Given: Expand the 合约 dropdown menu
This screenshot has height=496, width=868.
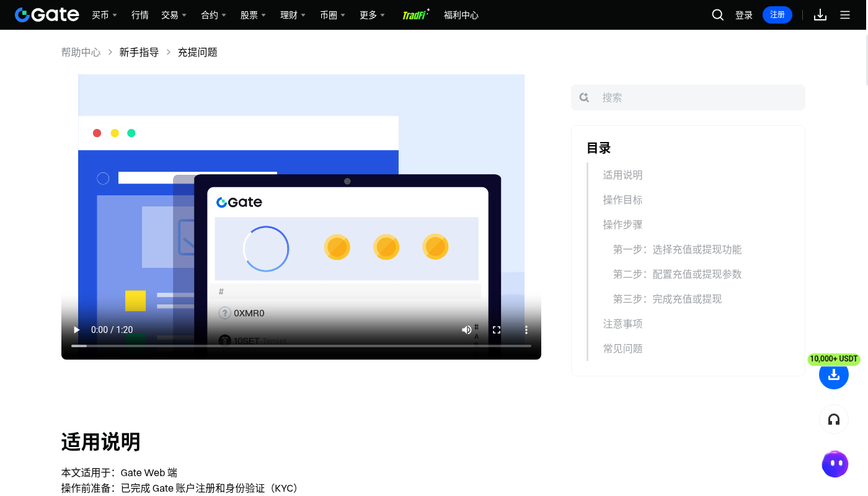Looking at the screenshot, I should coord(213,15).
